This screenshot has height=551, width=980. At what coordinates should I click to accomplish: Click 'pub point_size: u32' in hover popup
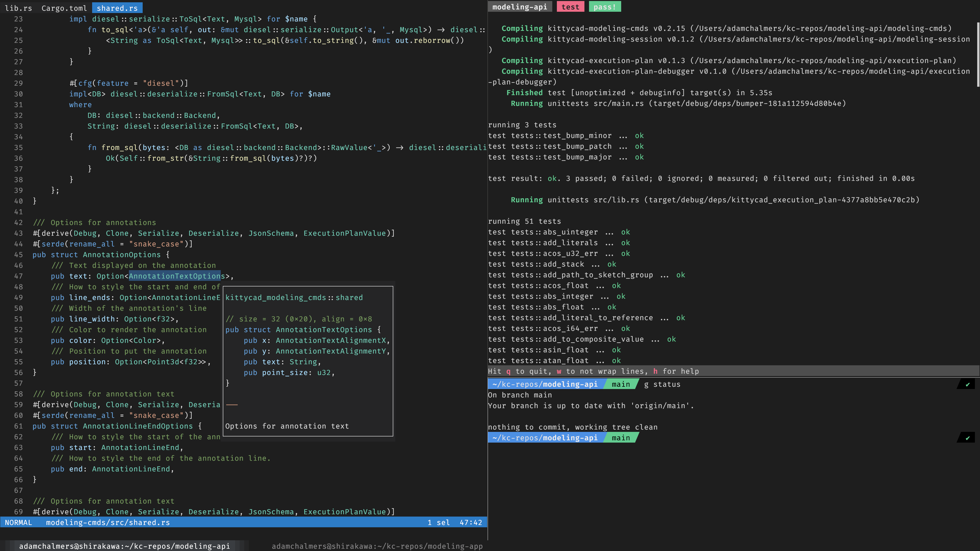[x=289, y=373]
